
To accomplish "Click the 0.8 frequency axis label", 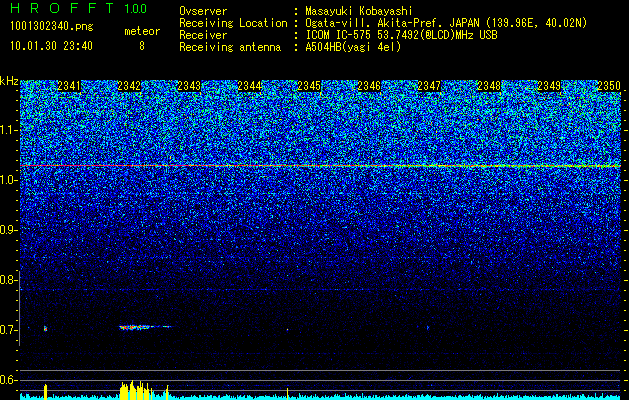I will (9, 280).
